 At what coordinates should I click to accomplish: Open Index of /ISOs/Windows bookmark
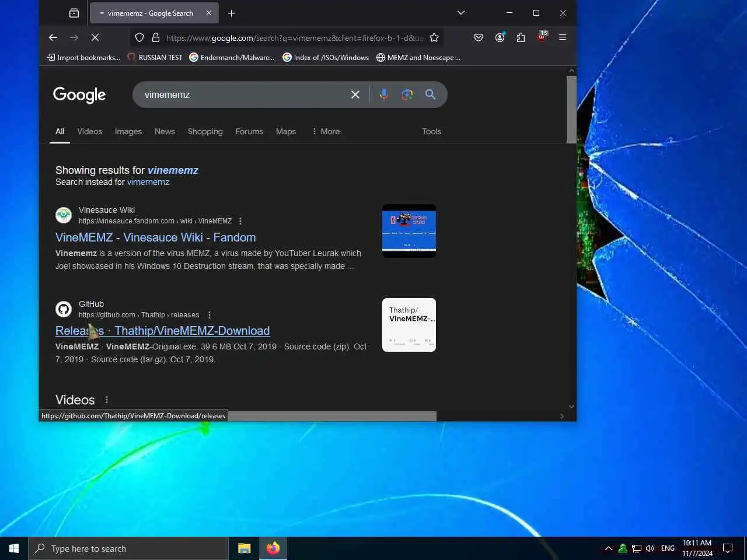point(326,57)
